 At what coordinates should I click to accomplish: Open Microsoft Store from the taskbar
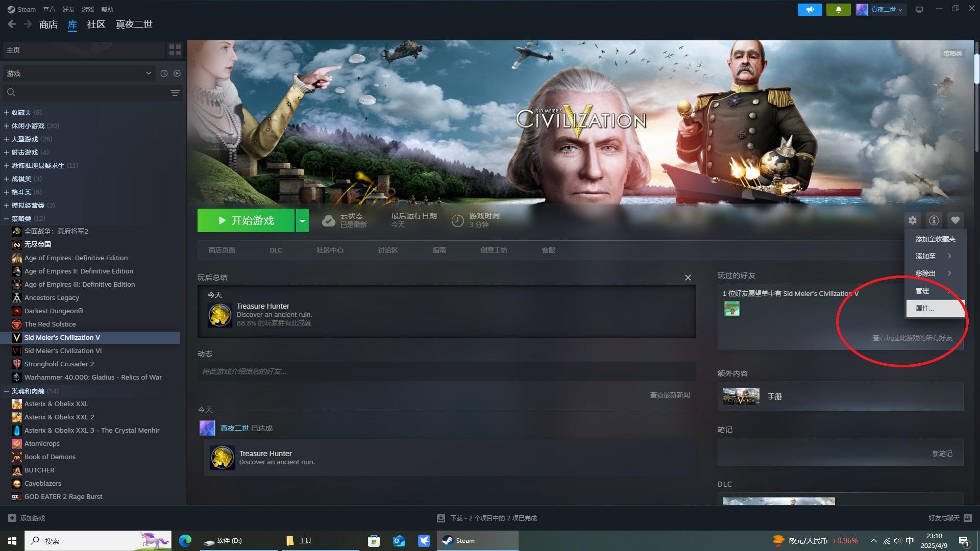(x=374, y=541)
